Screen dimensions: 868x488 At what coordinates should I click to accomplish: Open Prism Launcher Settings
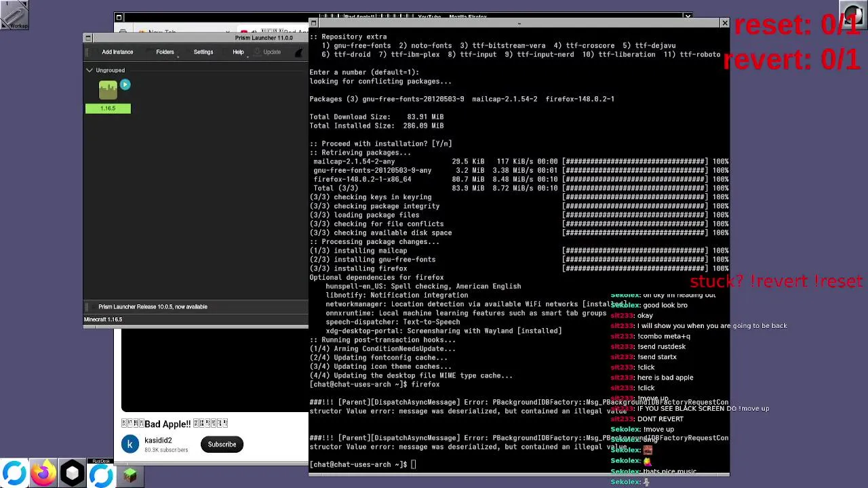tap(203, 52)
